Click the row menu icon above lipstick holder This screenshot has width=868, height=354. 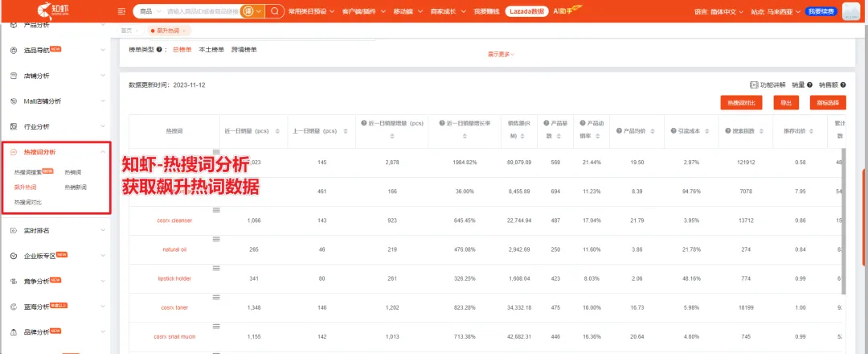pyautogui.click(x=216, y=268)
